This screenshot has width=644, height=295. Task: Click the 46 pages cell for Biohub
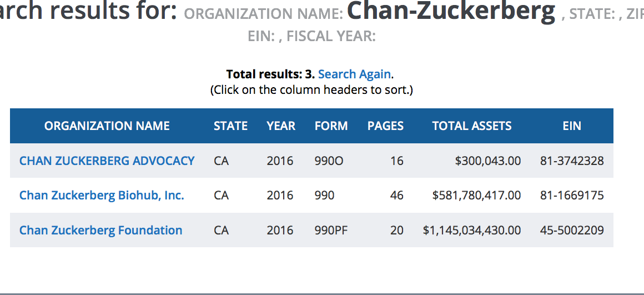[x=396, y=196]
